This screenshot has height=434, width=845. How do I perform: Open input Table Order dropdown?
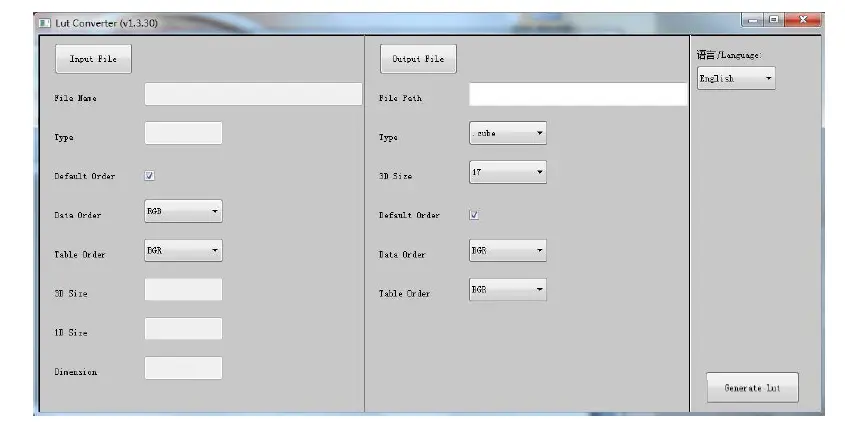point(183,251)
